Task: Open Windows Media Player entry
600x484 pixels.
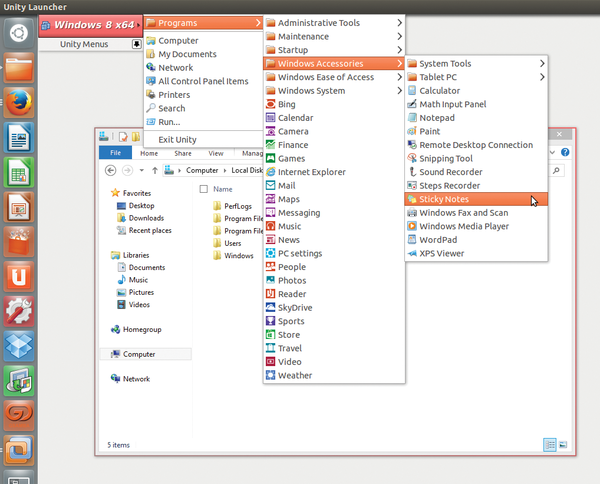Action: 476,226
